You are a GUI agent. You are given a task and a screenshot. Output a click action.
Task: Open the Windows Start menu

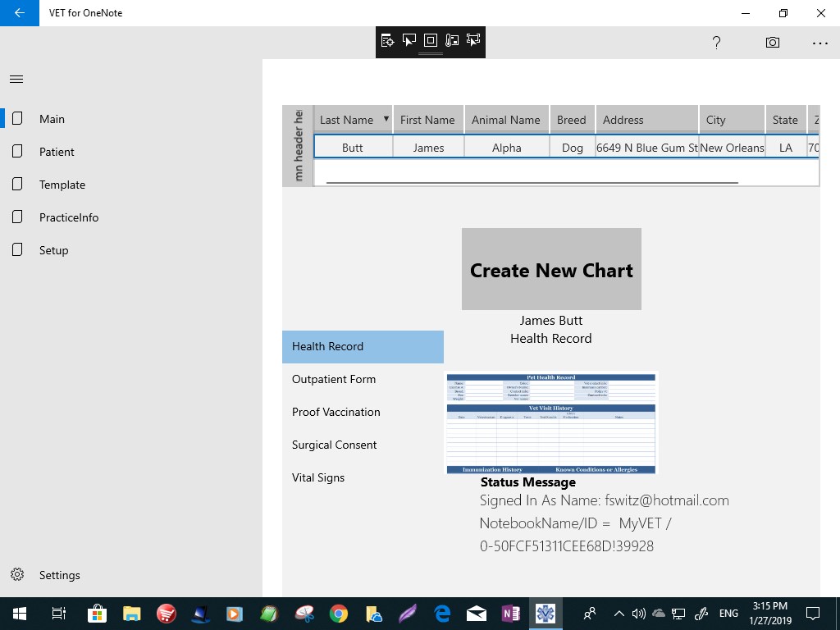pos(20,614)
